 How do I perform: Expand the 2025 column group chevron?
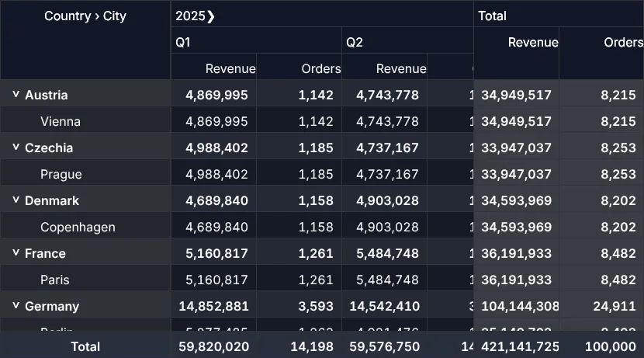pyautogui.click(x=211, y=16)
